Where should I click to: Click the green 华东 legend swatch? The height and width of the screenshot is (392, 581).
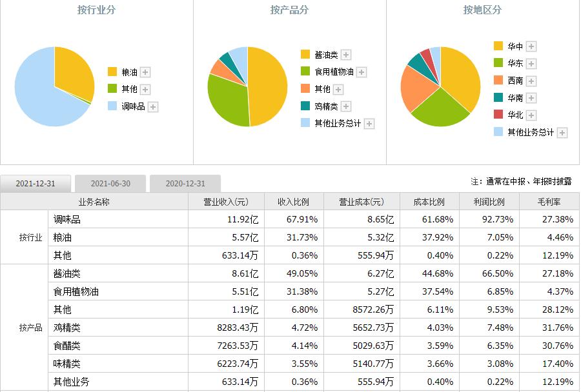pyautogui.click(x=498, y=63)
